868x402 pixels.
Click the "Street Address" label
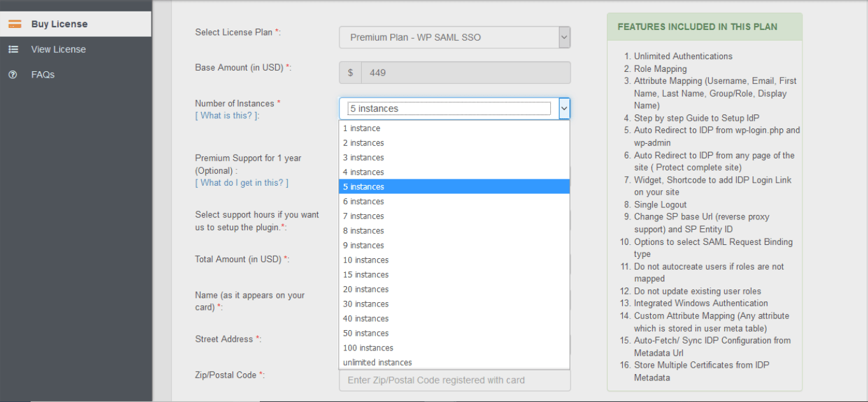click(x=228, y=340)
